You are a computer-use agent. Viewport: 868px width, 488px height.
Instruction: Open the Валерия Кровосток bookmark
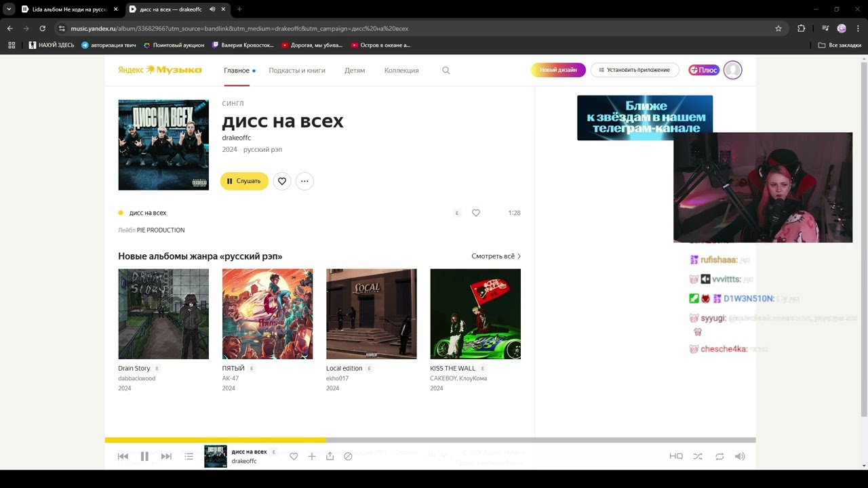(243, 45)
